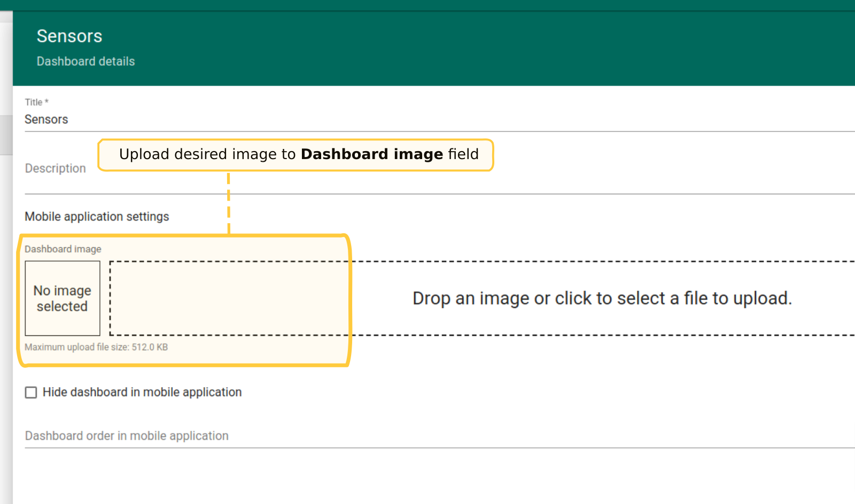
Task: Click the 'Dashboard order in mobile application' placeholder text
Action: 127,436
